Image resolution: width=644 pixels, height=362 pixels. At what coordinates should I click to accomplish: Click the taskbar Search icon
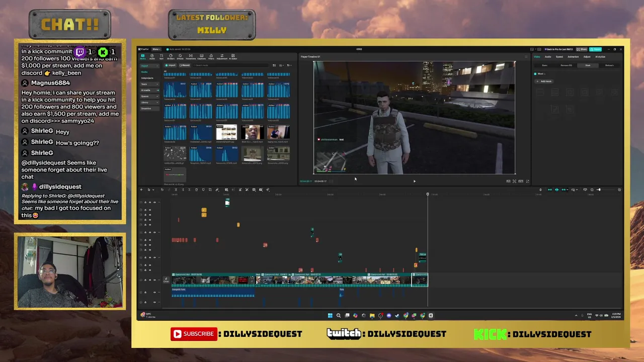pos(339,315)
